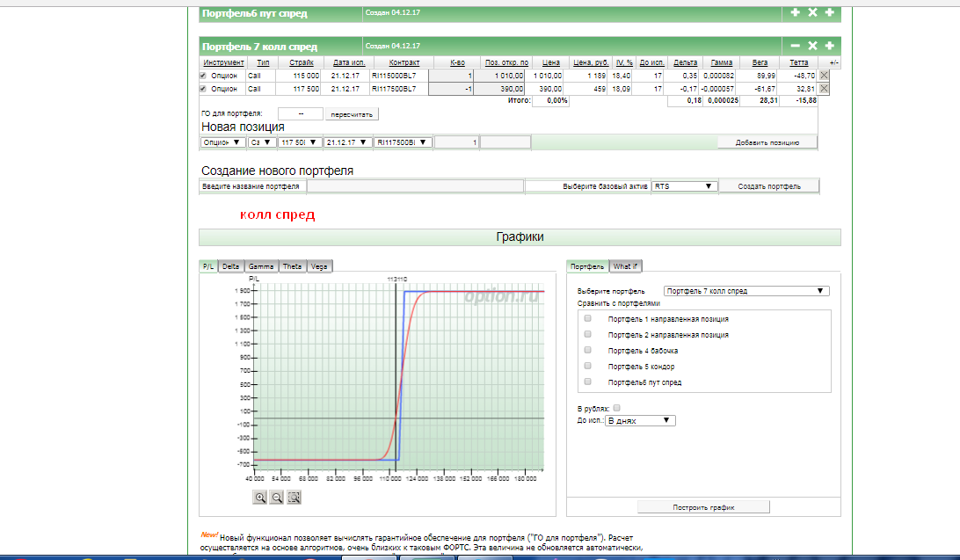Open the До исп. 'В днях' dropdown

pos(640,421)
